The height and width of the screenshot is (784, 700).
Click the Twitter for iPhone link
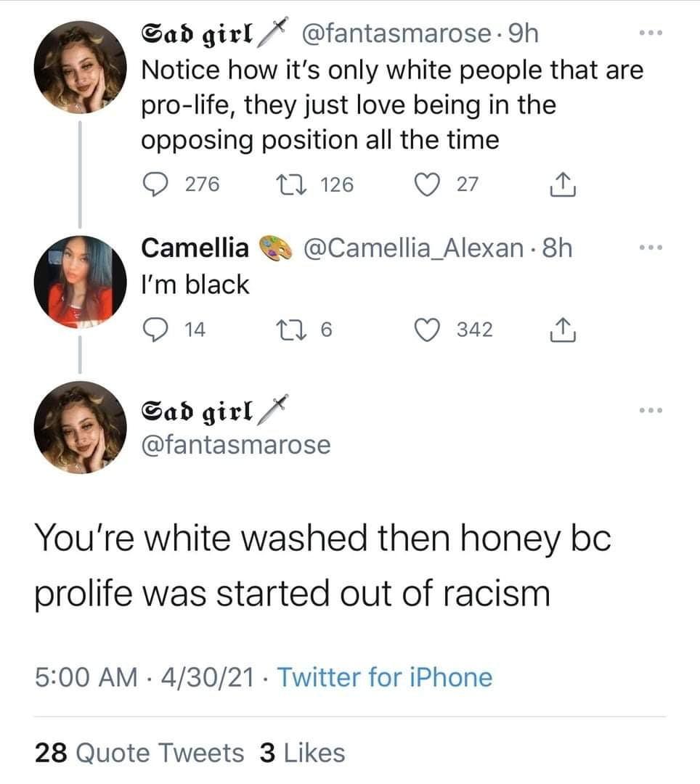click(385, 677)
